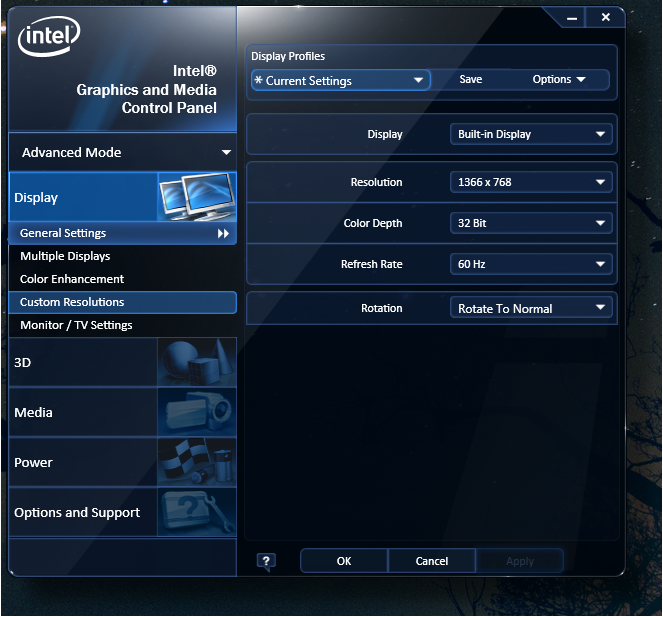This screenshot has width=663, height=617.
Task: Click the Rotation label
Action: pyautogui.click(x=381, y=308)
